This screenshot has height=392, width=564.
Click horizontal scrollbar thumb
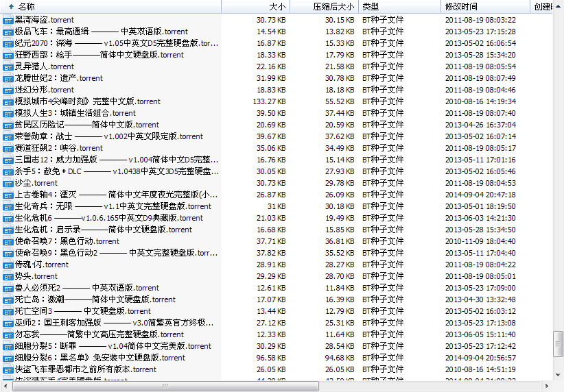(165, 387)
